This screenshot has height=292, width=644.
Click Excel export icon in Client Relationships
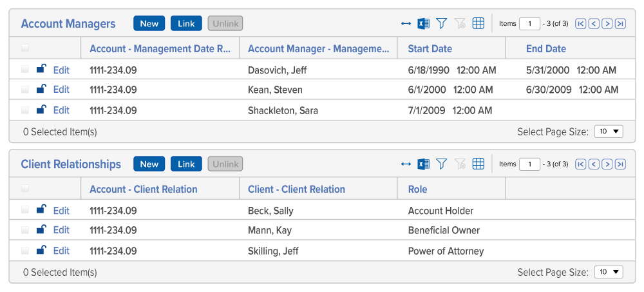[x=423, y=164]
